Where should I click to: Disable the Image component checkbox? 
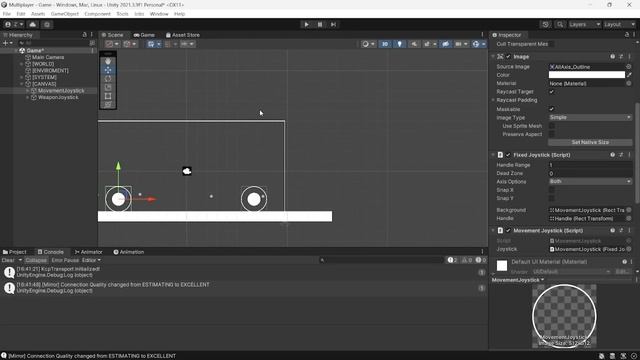pyautogui.click(x=508, y=57)
